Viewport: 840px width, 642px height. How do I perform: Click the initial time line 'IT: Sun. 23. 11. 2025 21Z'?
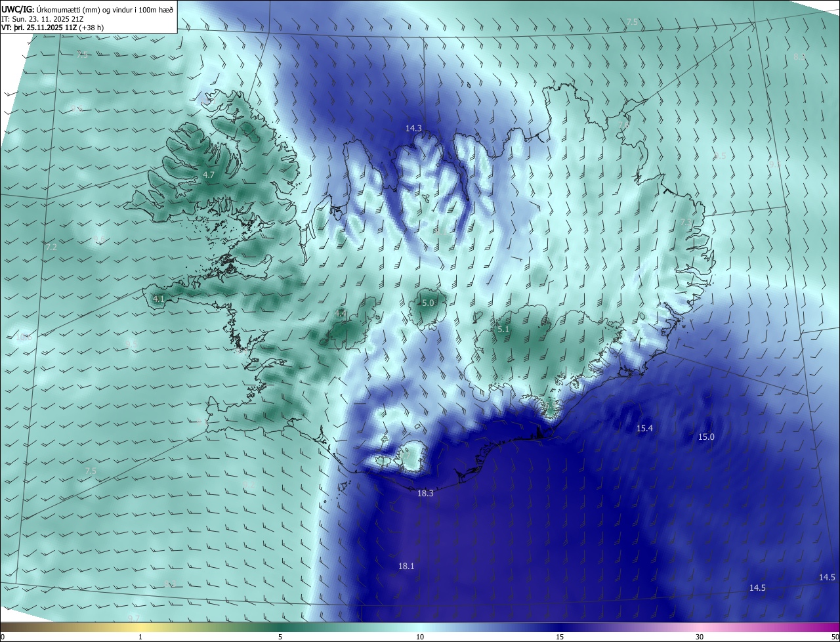42,18
